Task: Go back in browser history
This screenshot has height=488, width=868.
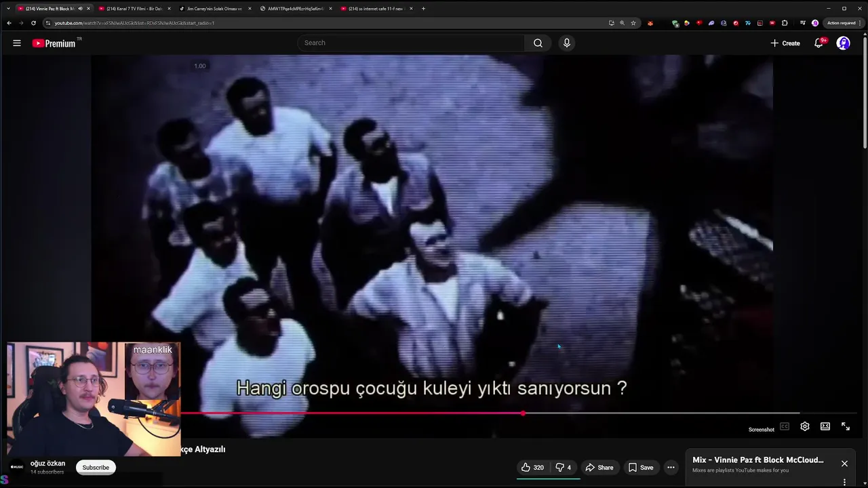Action: [9, 23]
